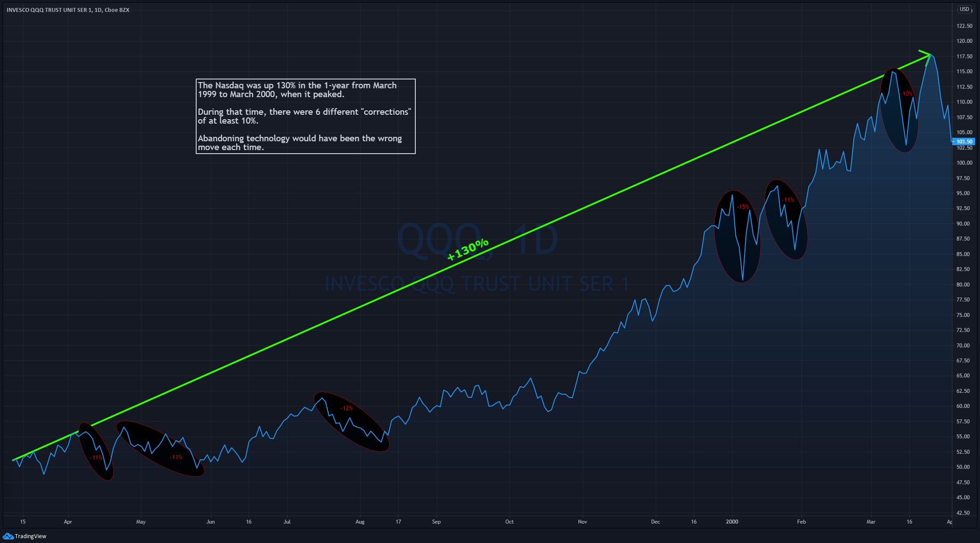Click the 2000 year axis label
980x543 pixels.
(732, 522)
